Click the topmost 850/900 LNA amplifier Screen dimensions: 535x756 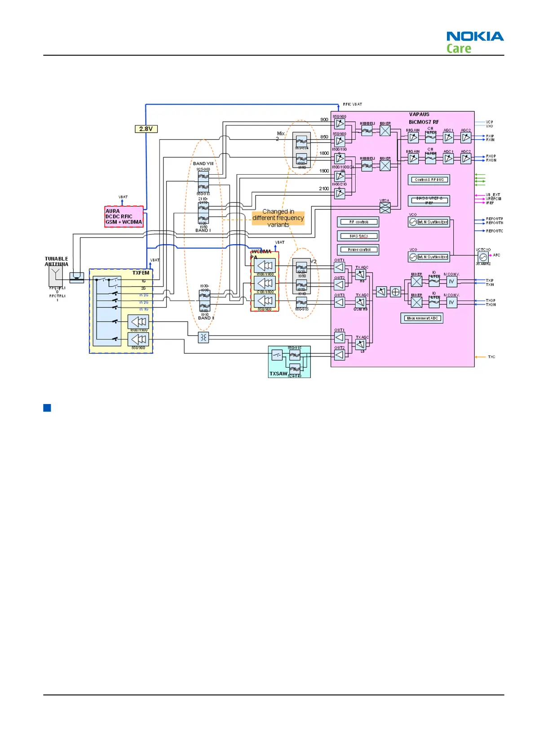tap(340, 123)
